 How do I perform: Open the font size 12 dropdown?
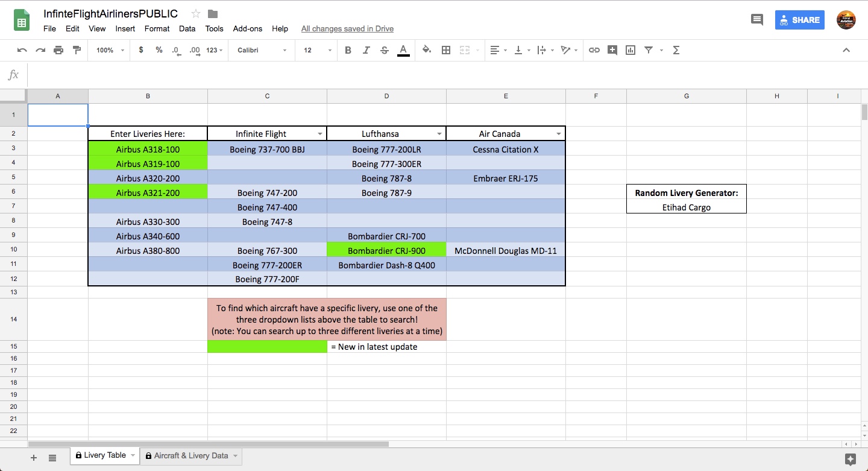pos(318,50)
